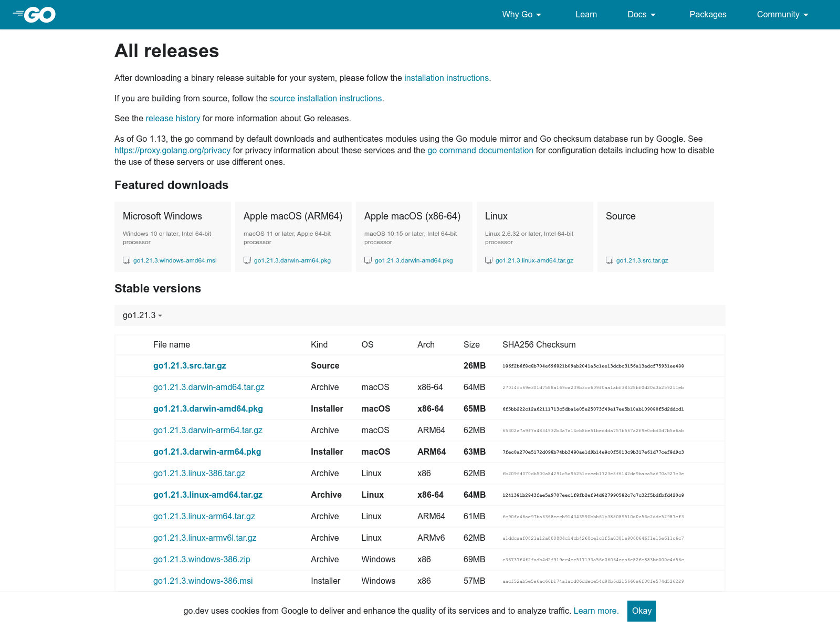Click go1.21.3.linux-arm64.tar.gz file link

coord(204,517)
